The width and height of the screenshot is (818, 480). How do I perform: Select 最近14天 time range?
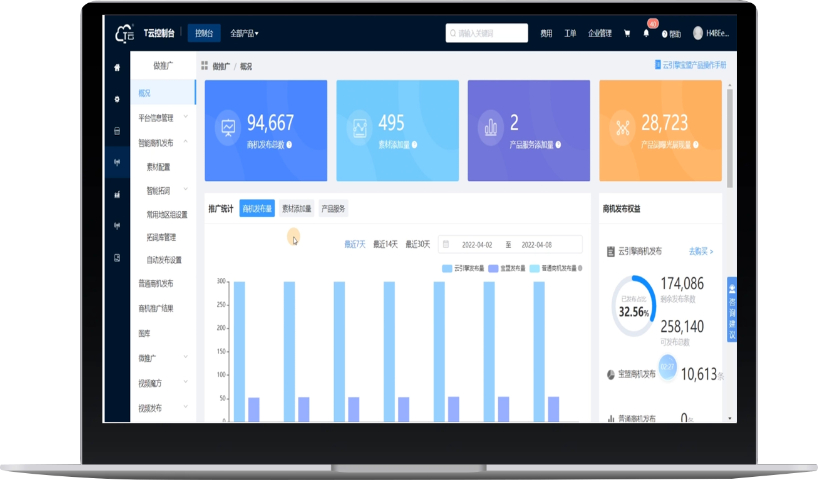385,244
